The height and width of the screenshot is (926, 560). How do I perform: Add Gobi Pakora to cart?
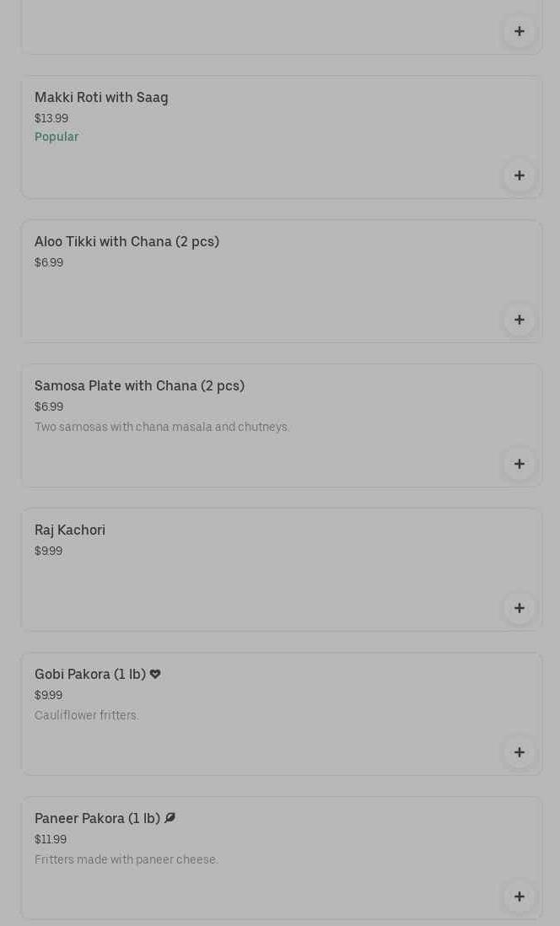click(x=519, y=752)
